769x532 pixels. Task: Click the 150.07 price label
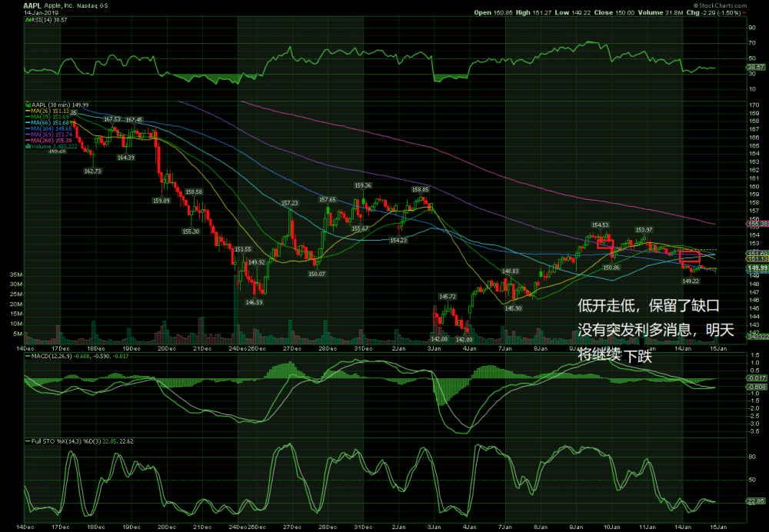click(x=317, y=274)
